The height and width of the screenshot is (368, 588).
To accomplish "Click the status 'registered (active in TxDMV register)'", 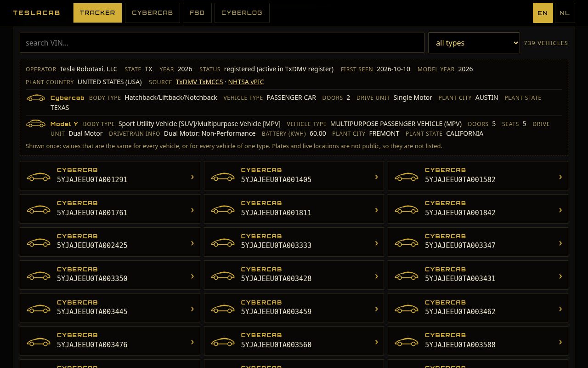I will 279,69.
